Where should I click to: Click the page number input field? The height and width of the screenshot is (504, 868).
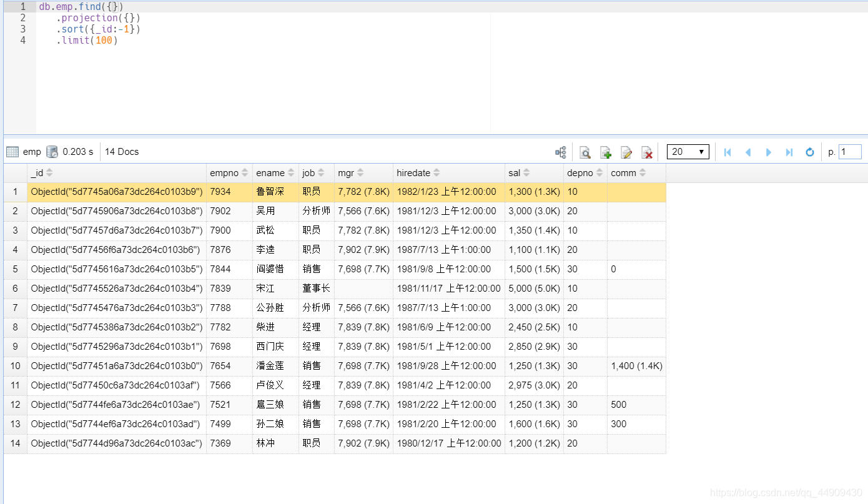click(x=850, y=152)
